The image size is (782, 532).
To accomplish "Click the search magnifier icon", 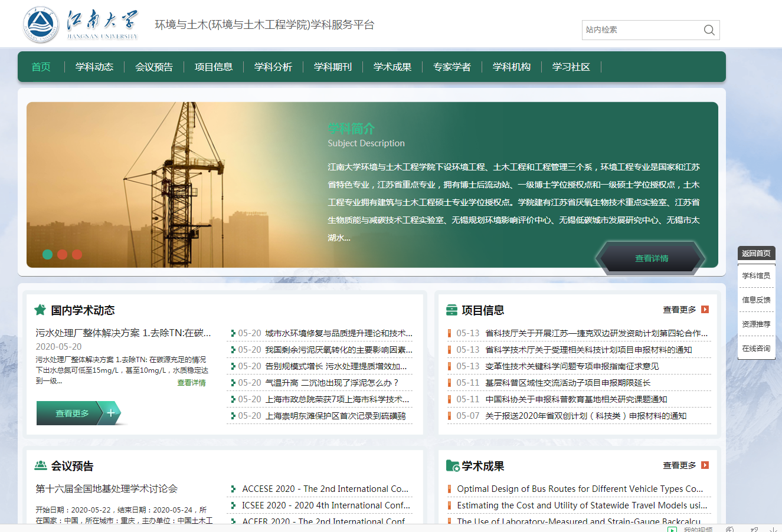I will [x=709, y=30].
